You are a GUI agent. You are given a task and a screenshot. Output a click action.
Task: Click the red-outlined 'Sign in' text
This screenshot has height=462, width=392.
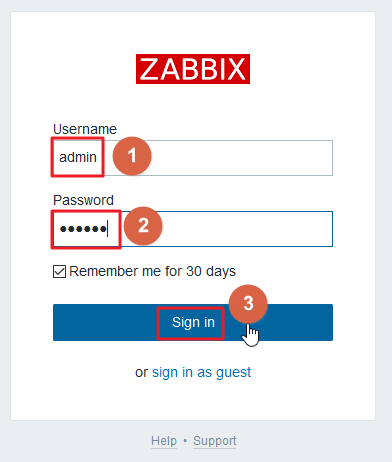coord(193,322)
